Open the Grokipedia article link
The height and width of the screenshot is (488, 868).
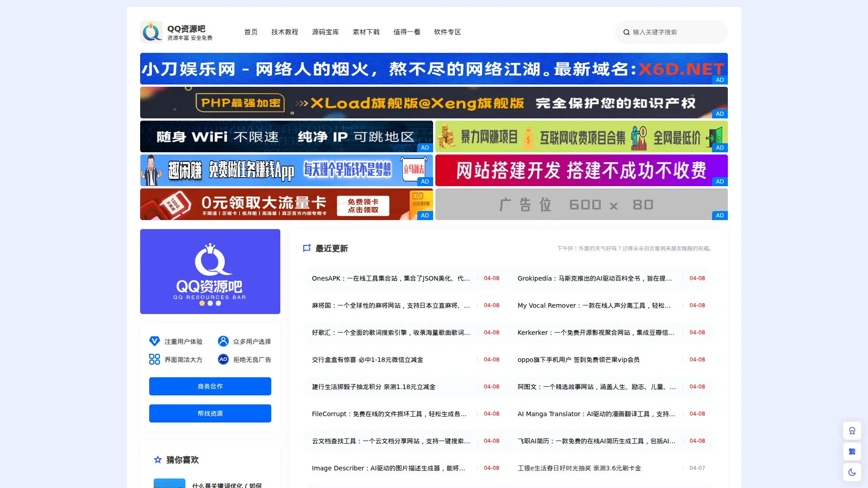(x=594, y=278)
